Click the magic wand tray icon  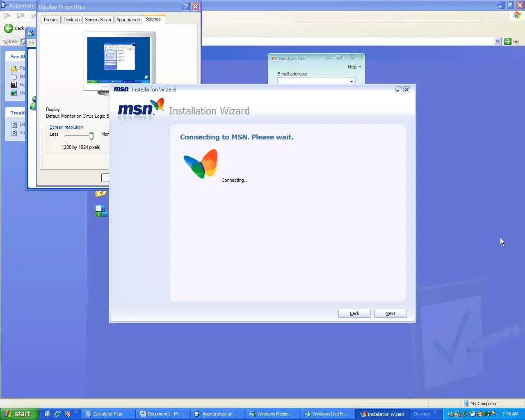tap(495, 414)
